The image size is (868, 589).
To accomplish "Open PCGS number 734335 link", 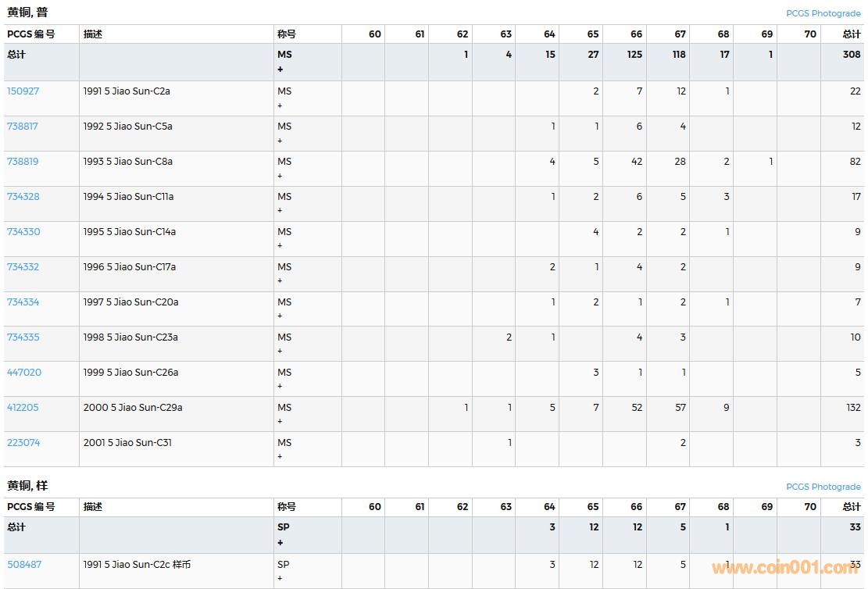I will 23,337.
